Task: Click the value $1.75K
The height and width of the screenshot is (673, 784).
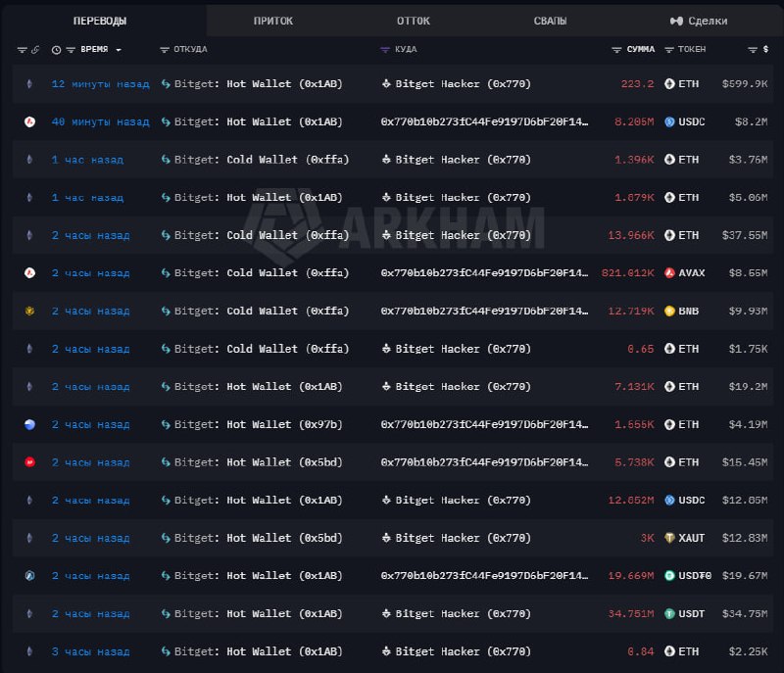Action: point(748,349)
